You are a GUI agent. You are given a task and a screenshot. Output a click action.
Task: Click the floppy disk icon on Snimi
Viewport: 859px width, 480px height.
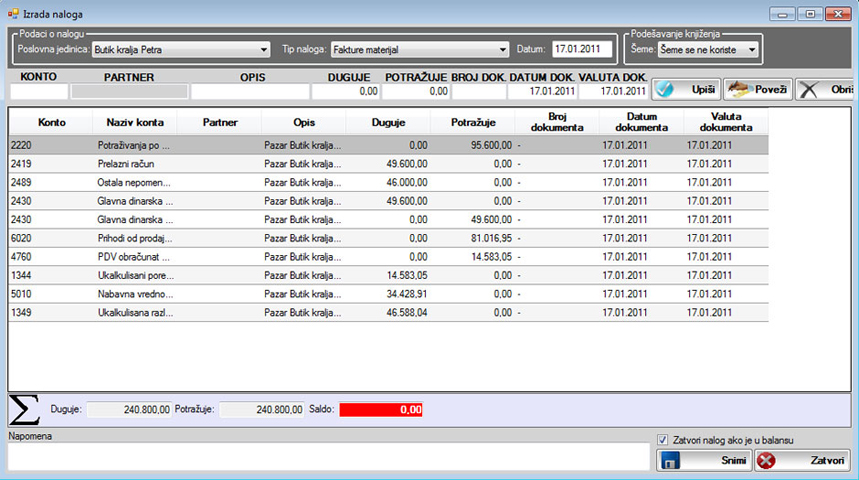670,461
